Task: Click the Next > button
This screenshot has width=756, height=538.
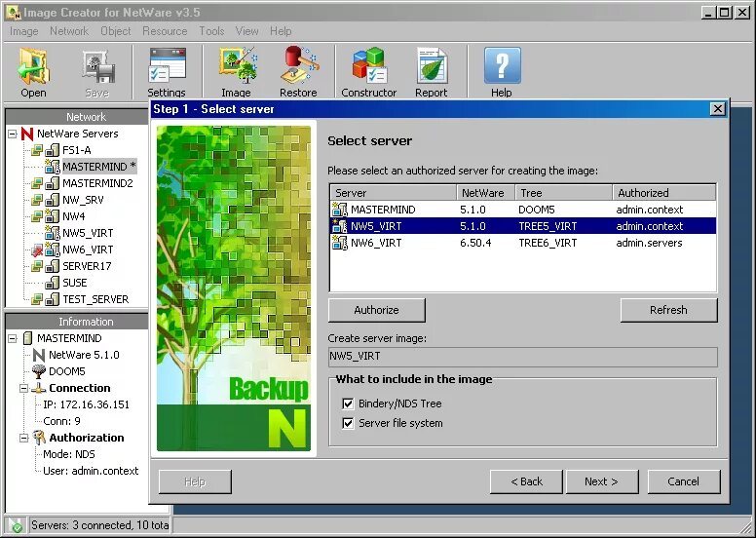Action: point(602,481)
